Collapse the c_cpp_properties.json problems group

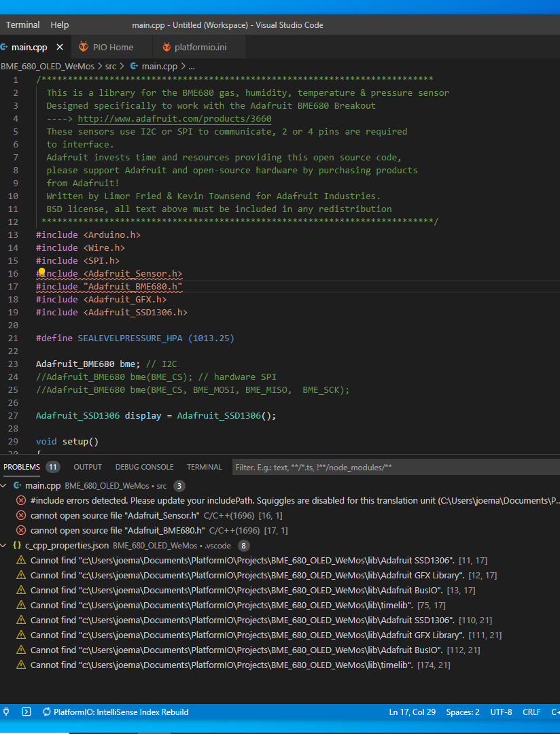5,545
